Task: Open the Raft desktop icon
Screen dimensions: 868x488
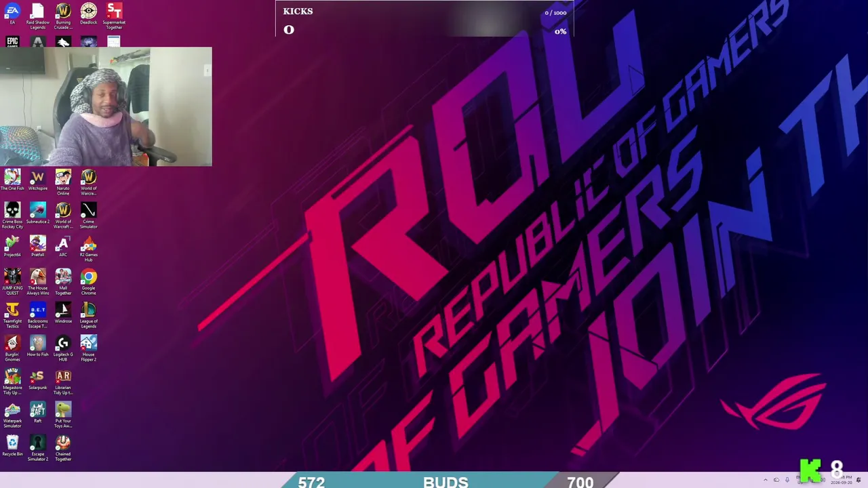Action: coord(37,413)
